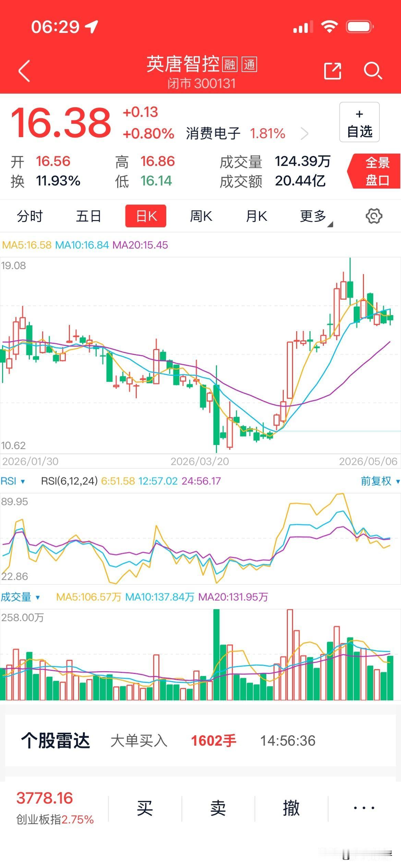This screenshot has height=868, width=401.
Task: Tap the open price 16.56
Action: [53, 161]
